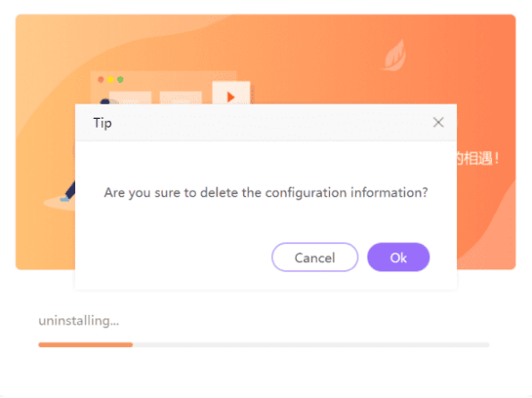Close the Tip dialog with X

438,123
